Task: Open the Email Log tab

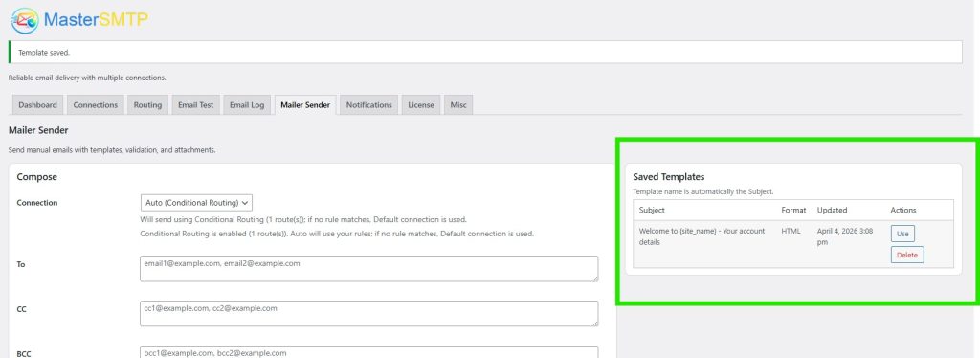Action: point(247,105)
